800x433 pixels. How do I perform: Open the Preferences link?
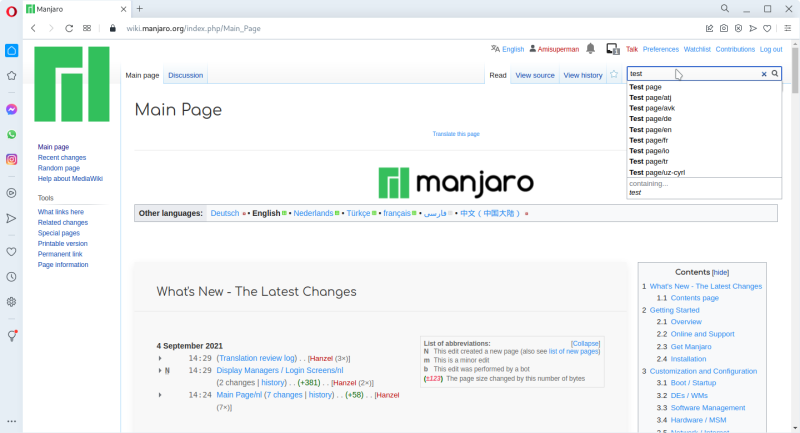pos(661,49)
